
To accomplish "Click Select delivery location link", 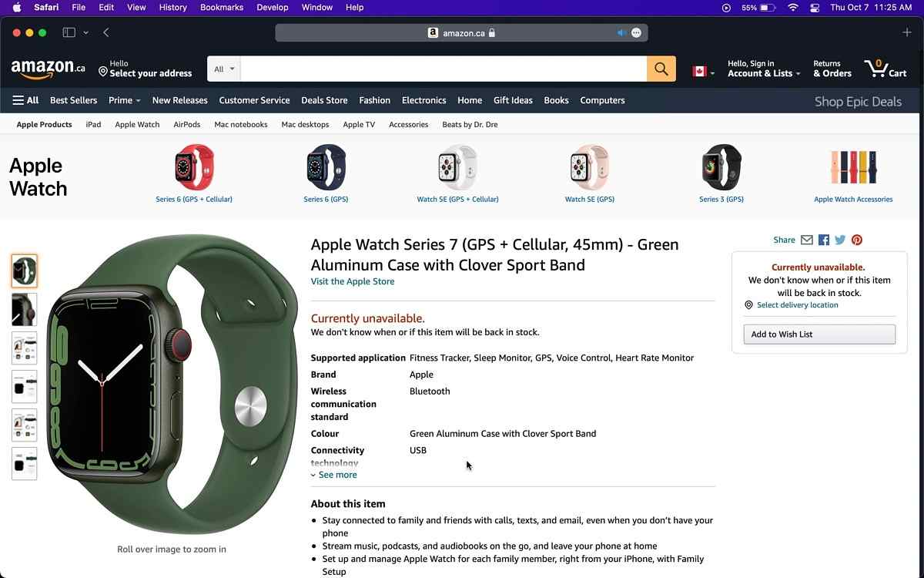I will coord(798,305).
